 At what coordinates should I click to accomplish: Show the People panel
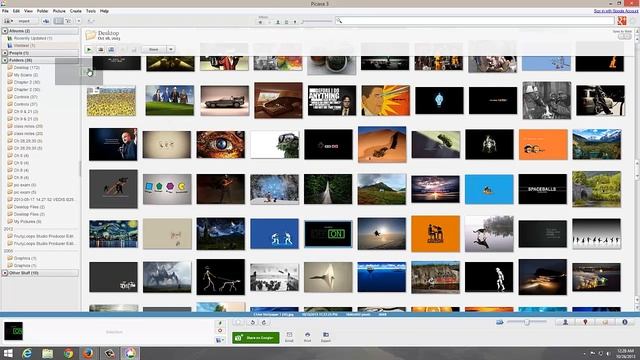tap(565, 322)
